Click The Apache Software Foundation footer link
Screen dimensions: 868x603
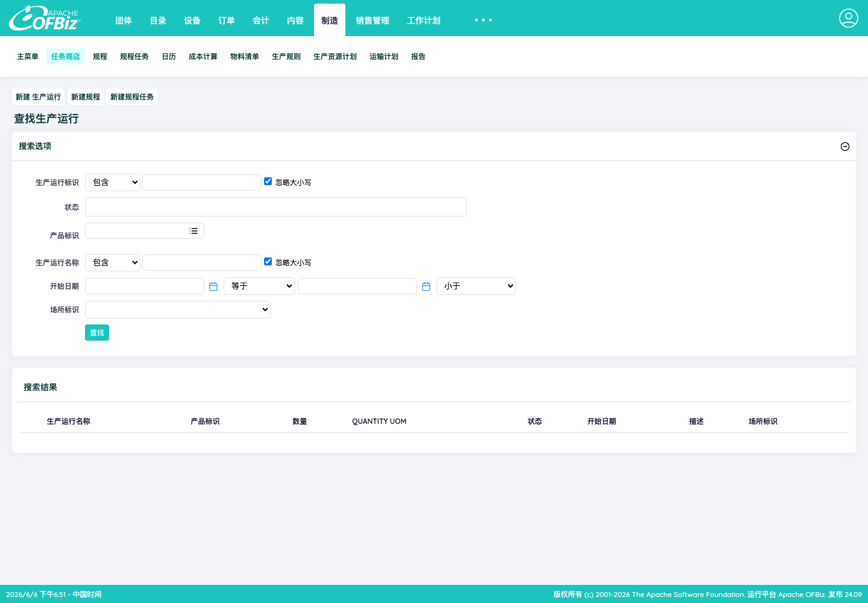pyautogui.click(x=688, y=595)
